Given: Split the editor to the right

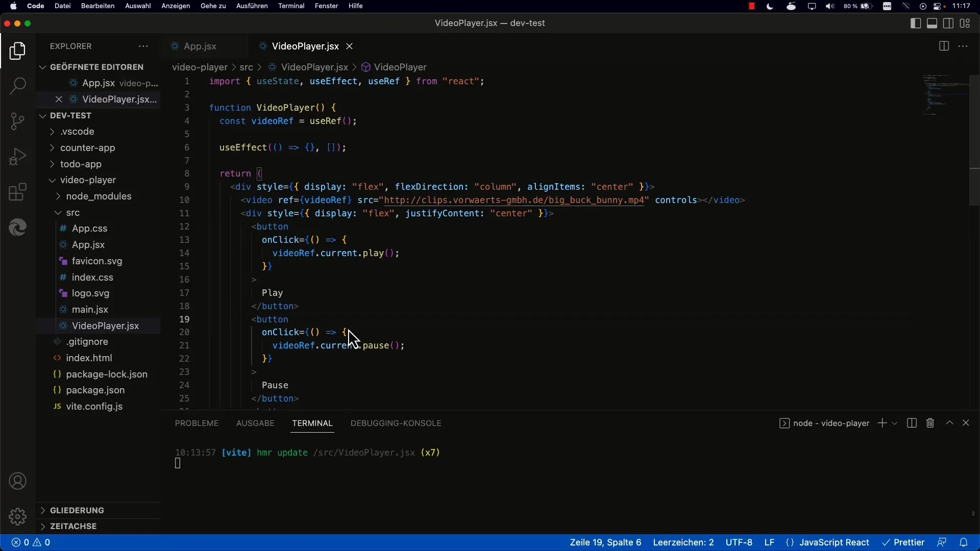Looking at the screenshot, I should click(x=944, y=46).
